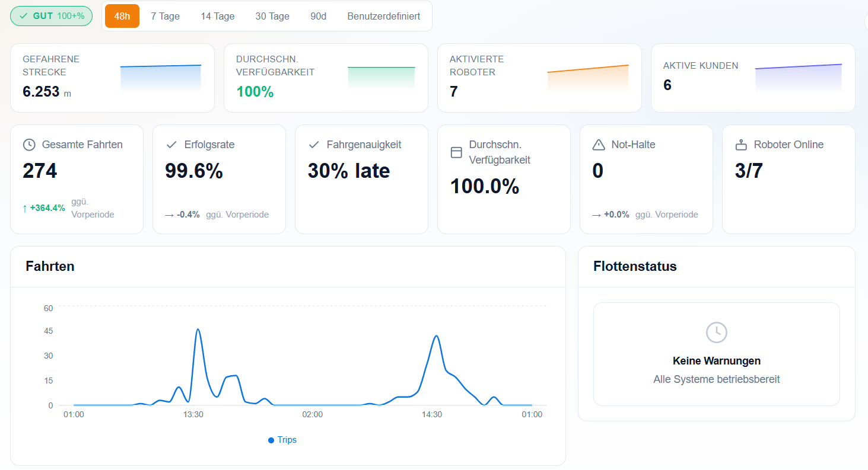The height and width of the screenshot is (470, 868).
Task: Open the Benutzerdefiniert custom range option
Action: (x=384, y=16)
